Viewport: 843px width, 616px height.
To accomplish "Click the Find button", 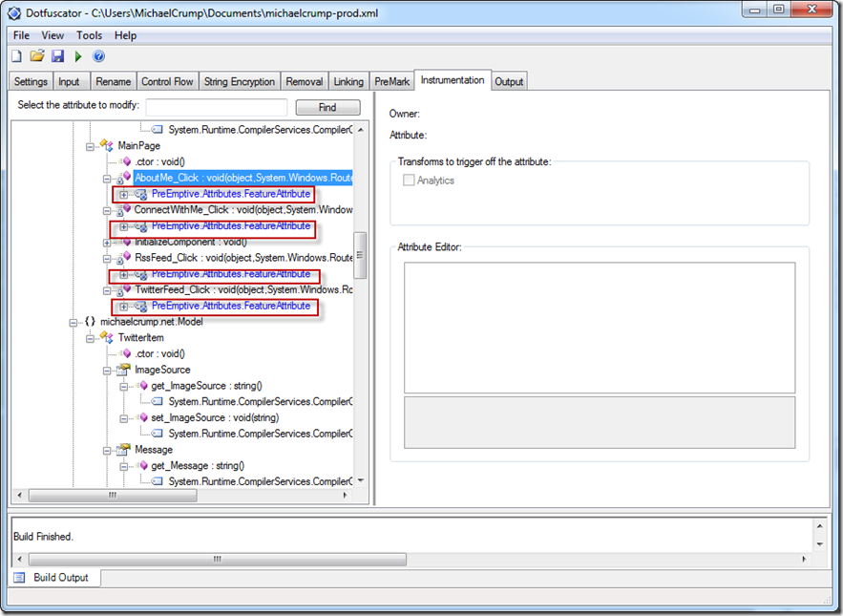I will coord(328,107).
